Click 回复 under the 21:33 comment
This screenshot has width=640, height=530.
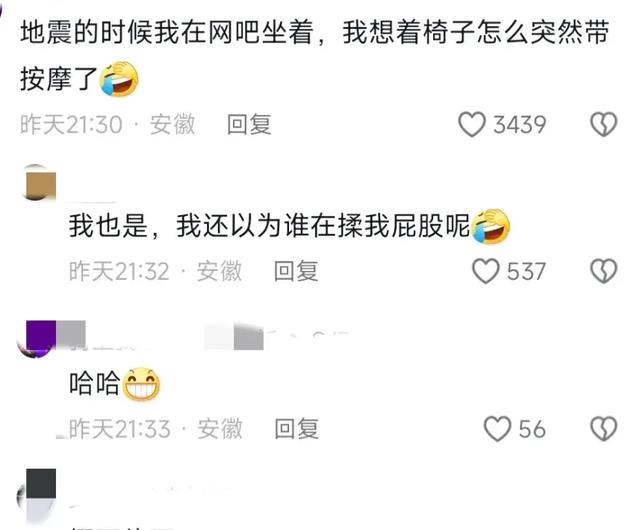(296, 429)
